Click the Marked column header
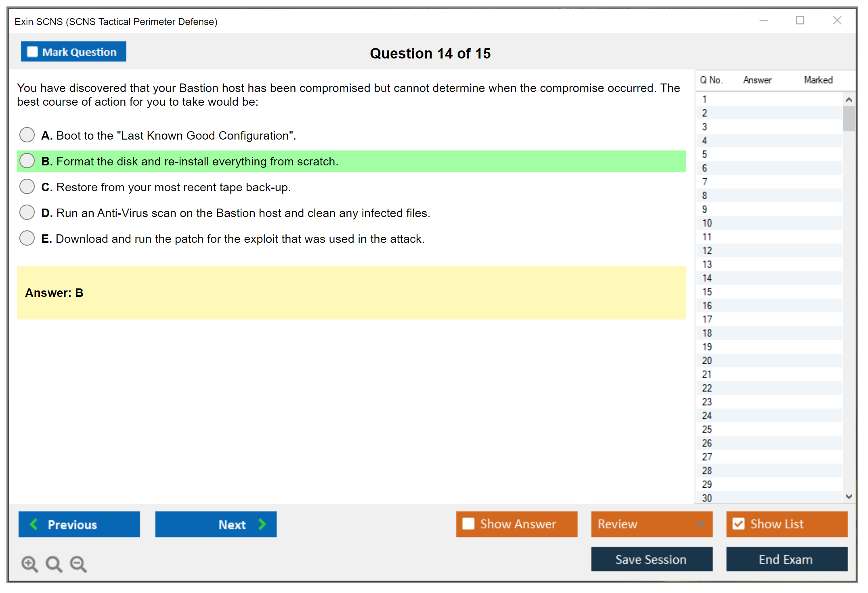The width and height of the screenshot is (868, 593). pyautogui.click(x=818, y=80)
